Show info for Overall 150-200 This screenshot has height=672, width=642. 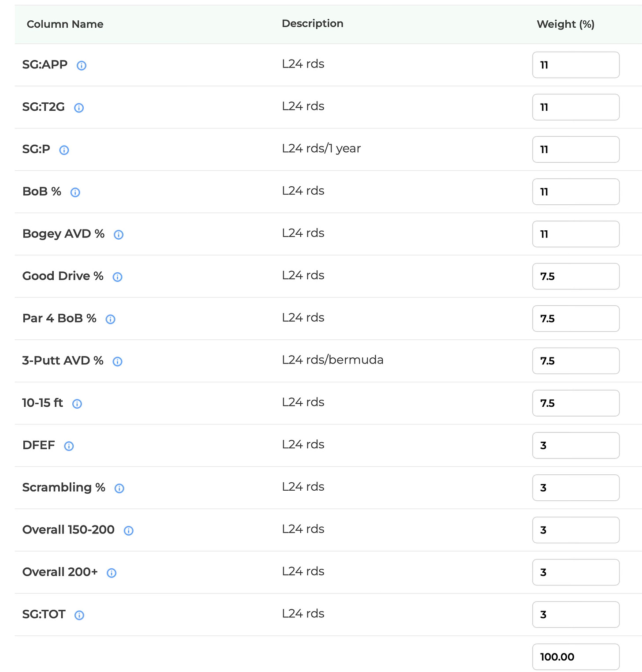129,531
